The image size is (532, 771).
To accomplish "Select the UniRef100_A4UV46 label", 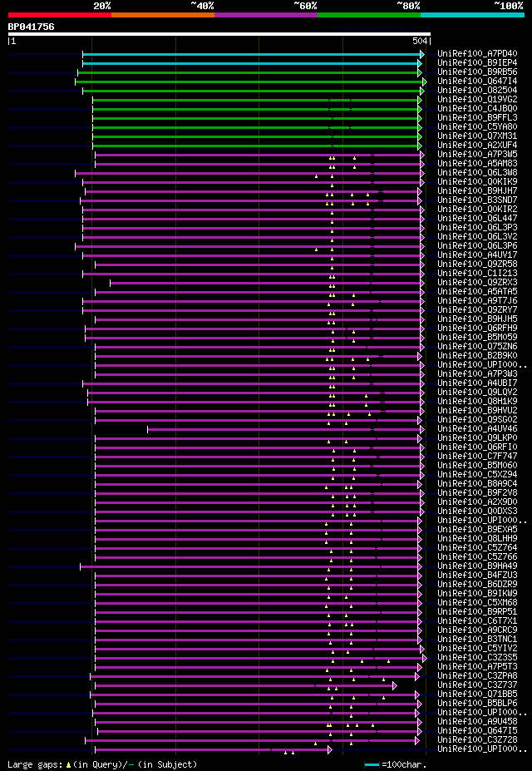I will pos(477,429).
